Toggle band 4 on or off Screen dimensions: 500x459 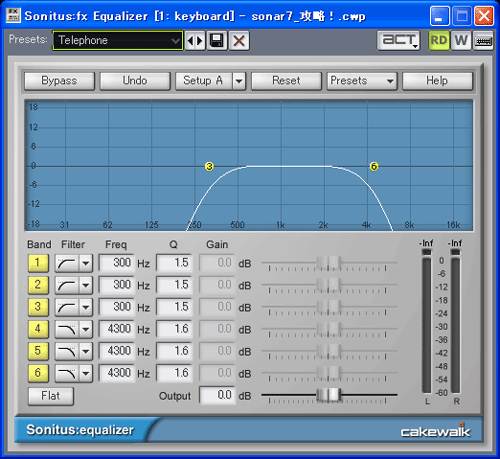[38, 329]
